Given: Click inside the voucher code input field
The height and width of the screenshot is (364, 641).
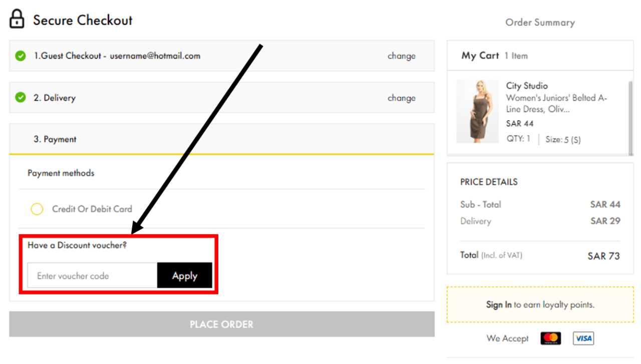Looking at the screenshot, I should (x=92, y=275).
